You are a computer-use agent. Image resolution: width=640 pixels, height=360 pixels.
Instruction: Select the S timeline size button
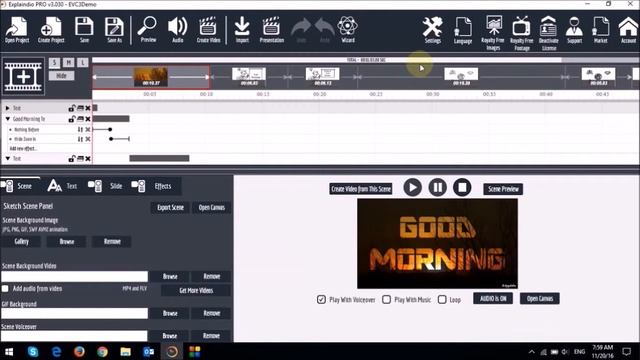[54, 62]
